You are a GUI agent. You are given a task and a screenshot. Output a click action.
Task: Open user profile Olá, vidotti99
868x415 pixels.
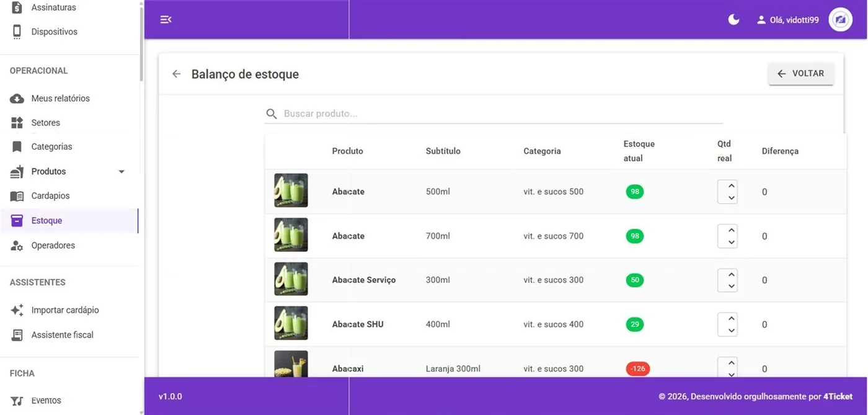(787, 20)
